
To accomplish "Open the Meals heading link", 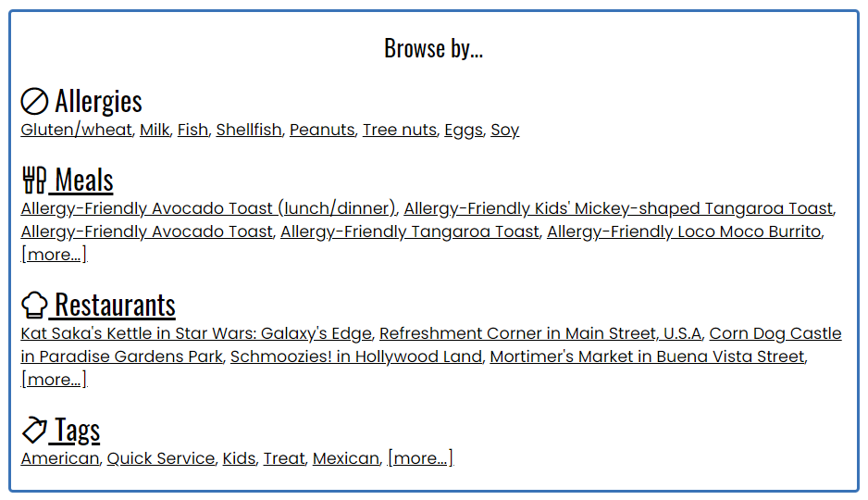I will 84,180.
